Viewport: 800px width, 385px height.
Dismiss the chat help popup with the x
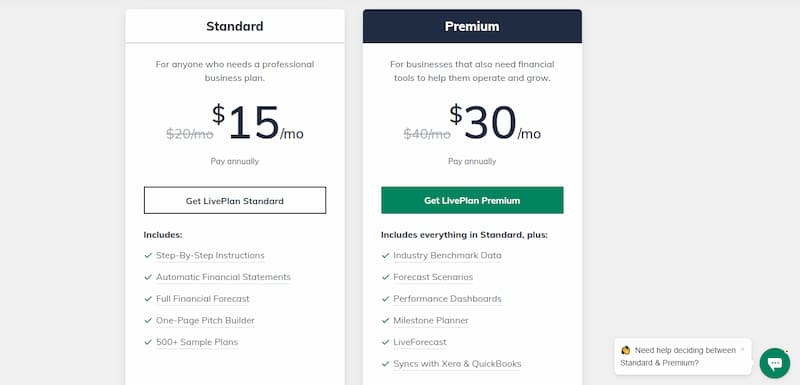click(x=742, y=349)
